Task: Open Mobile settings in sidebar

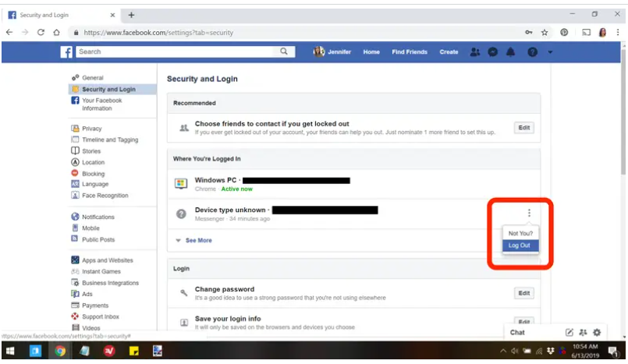Action: (x=90, y=228)
